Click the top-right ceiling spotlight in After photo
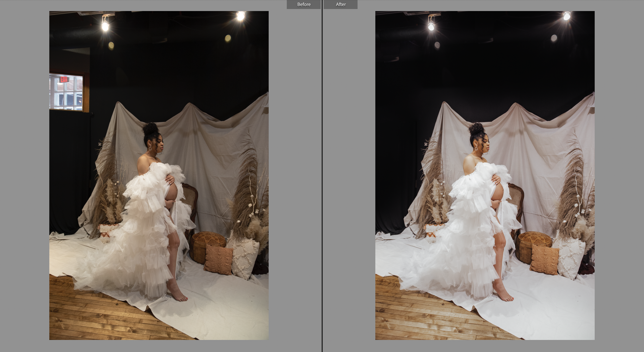The height and width of the screenshot is (352, 644). point(566,16)
